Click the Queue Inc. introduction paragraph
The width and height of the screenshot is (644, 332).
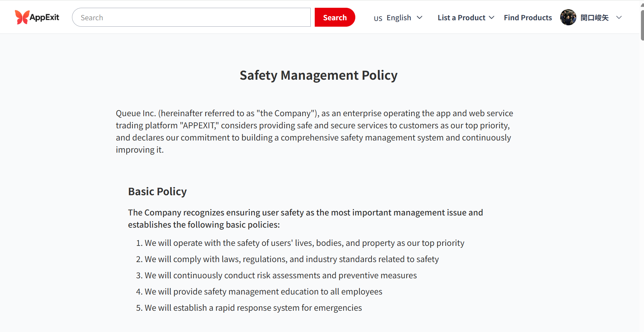point(314,131)
